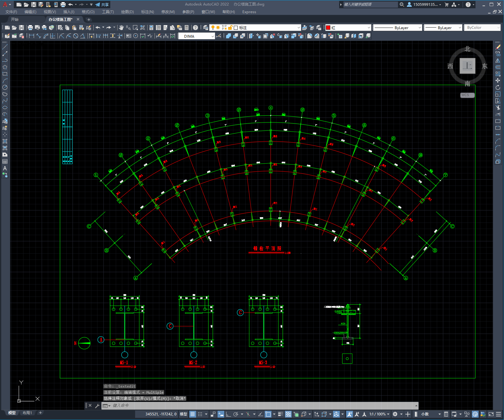Toggle snap mode in status bar
504x420 pixels.
(x=200, y=414)
